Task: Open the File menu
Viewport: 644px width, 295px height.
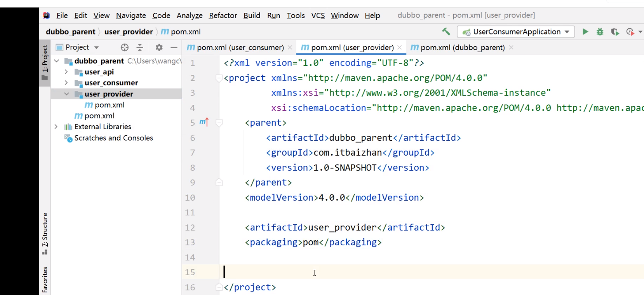Action: (x=62, y=15)
